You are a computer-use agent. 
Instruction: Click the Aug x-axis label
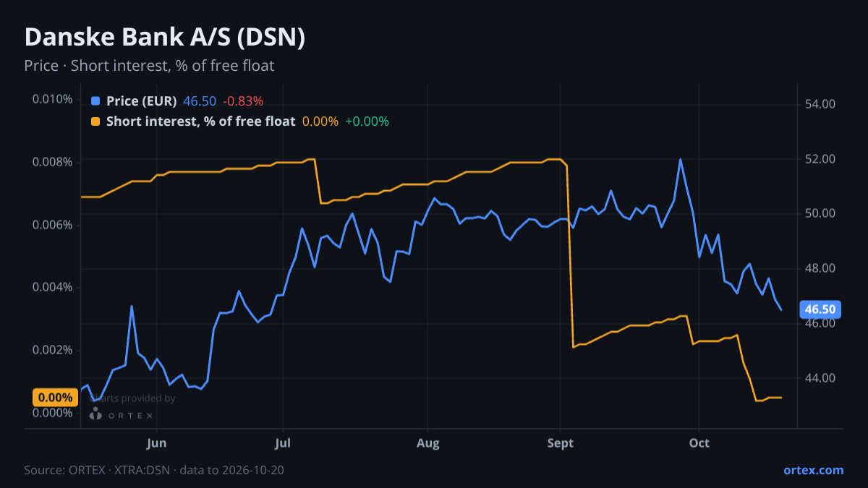428,442
